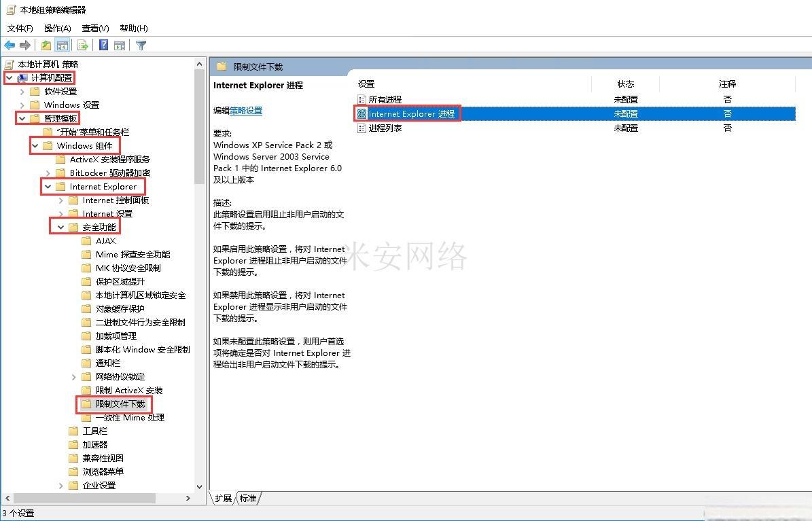Expand the BitLocker 驱动器加密 node
This screenshot has width=812, height=521.
(48, 173)
